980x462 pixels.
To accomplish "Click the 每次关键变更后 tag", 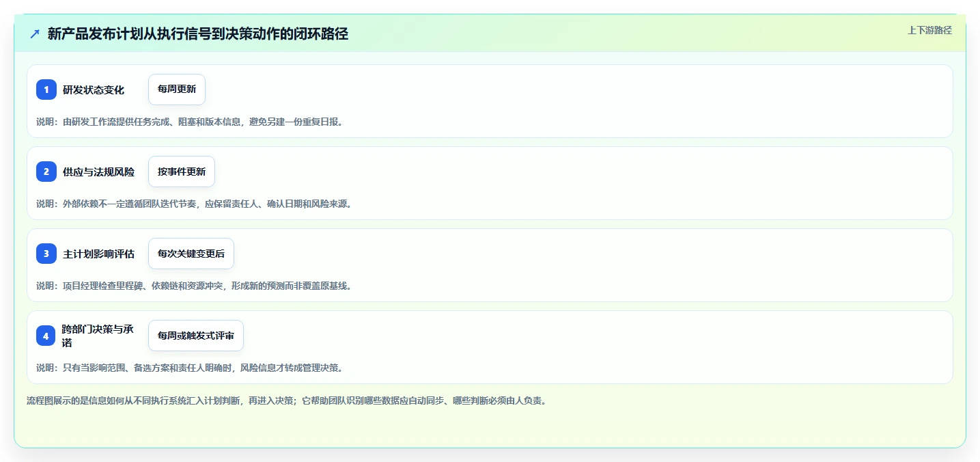I will pos(191,254).
